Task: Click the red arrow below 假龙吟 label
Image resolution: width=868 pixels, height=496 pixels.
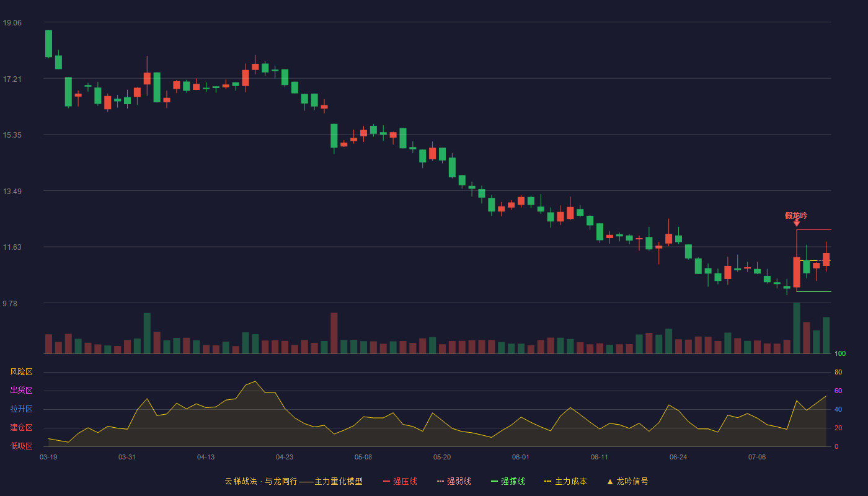Action: (797, 223)
